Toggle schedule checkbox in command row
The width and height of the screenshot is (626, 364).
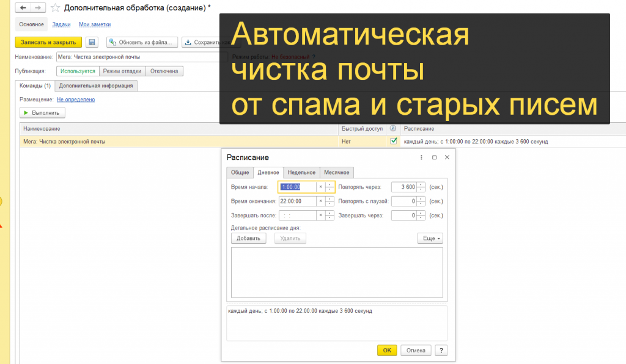tap(393, 141)
